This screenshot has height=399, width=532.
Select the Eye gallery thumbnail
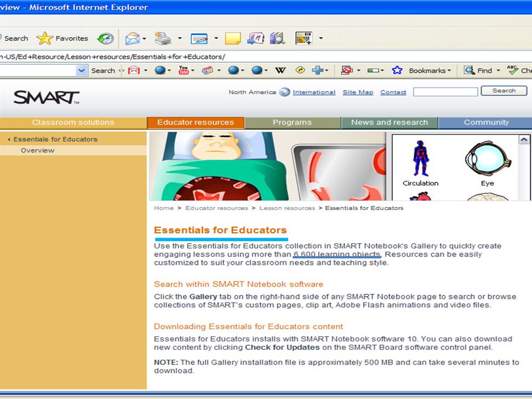pyautogui.click(x=488, y=163)
